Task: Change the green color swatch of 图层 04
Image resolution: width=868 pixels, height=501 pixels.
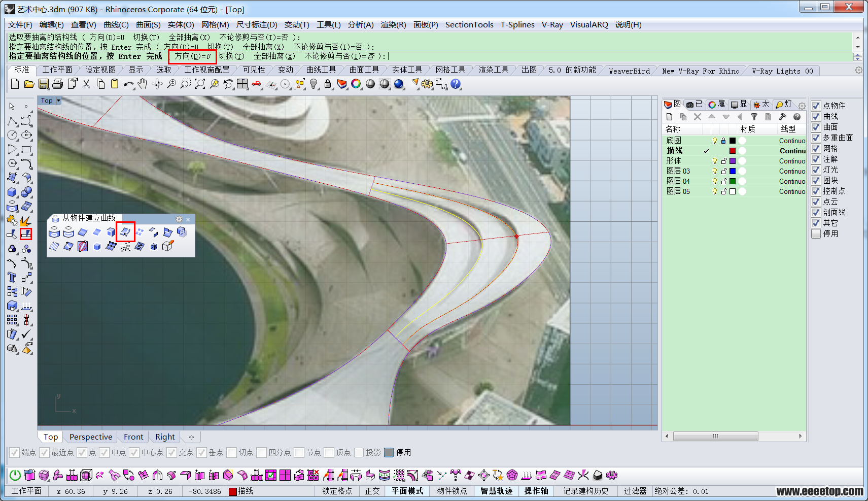Action: pyautogui.click(x=733, y=181)
